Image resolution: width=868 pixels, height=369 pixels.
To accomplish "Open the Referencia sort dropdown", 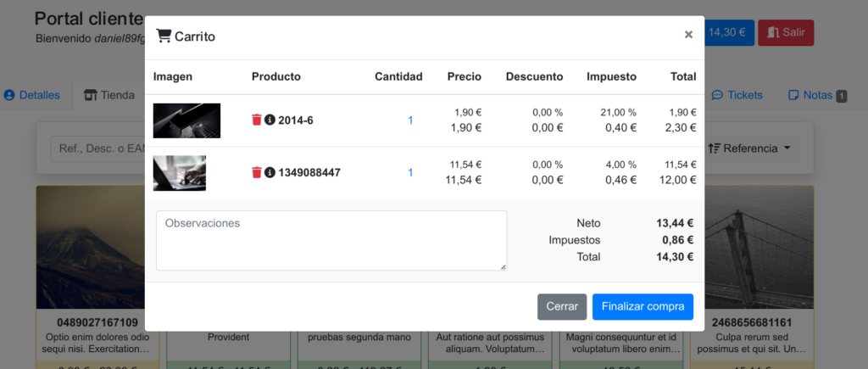I will (753, 148).
